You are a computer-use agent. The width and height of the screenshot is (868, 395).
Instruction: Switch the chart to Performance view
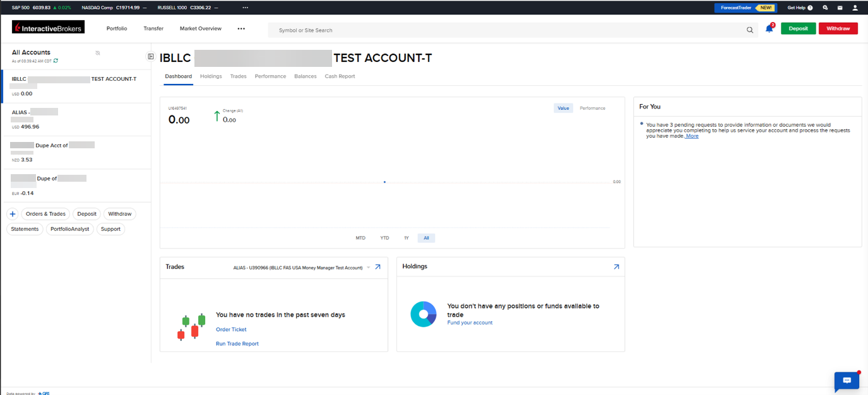point(592,109)
